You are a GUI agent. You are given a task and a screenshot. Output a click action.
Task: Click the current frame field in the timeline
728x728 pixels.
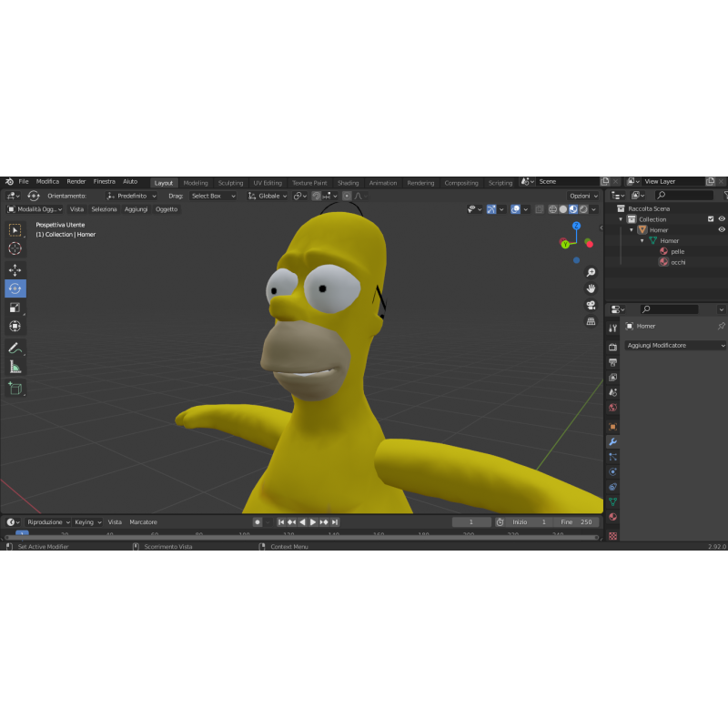[470, 521]
